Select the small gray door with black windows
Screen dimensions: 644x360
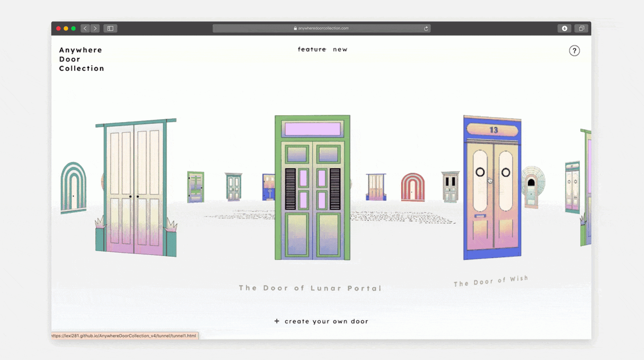[x=450, y=187]
